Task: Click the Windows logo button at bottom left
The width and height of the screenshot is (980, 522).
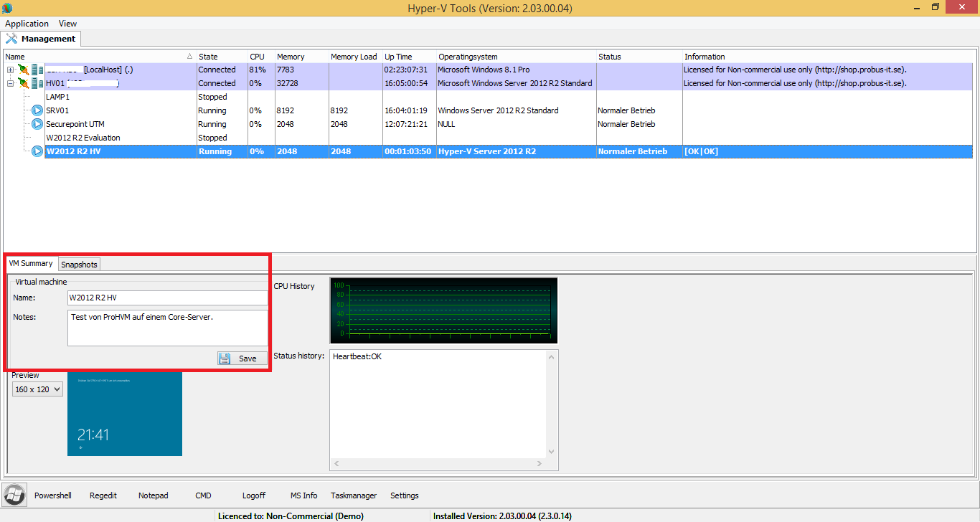Action: click(13, 495)
